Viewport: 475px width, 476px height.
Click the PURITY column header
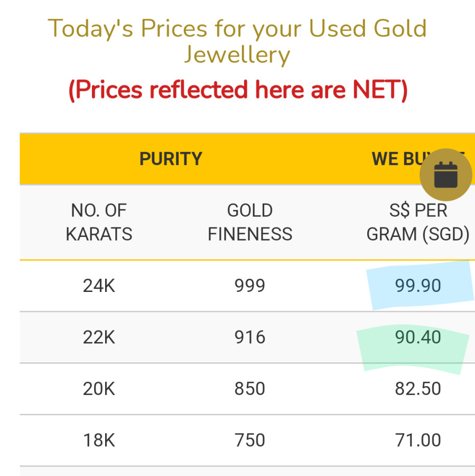(x=171, y=159)
